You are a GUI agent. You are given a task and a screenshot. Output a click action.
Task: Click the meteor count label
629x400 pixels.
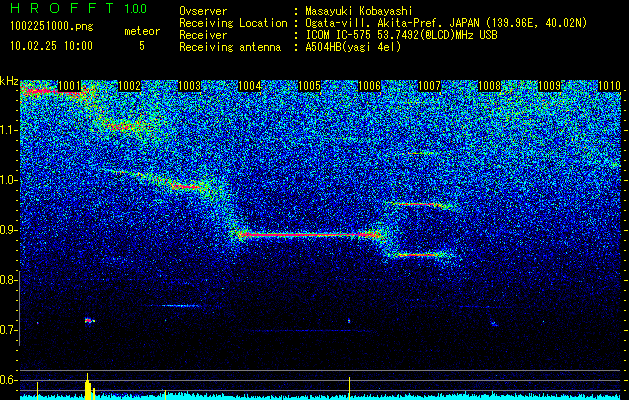point(142,31)
